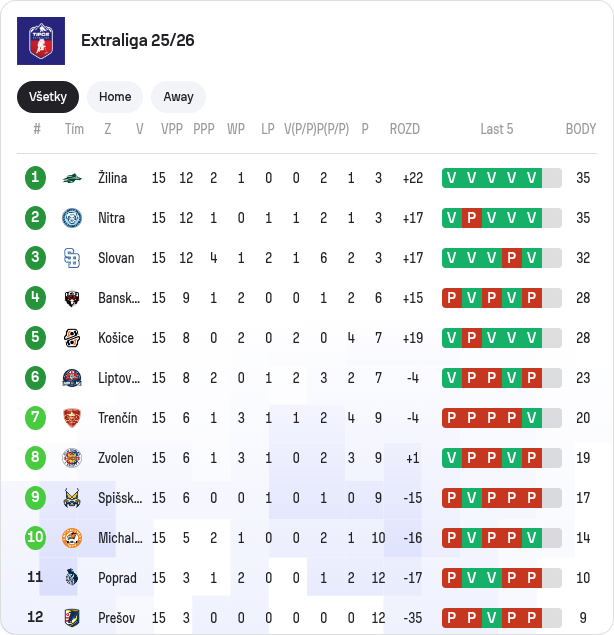The height and width of the screenshot is (635, 614).
Task: Click the green rank 1 position badge
Action: (x=36, y=178)
